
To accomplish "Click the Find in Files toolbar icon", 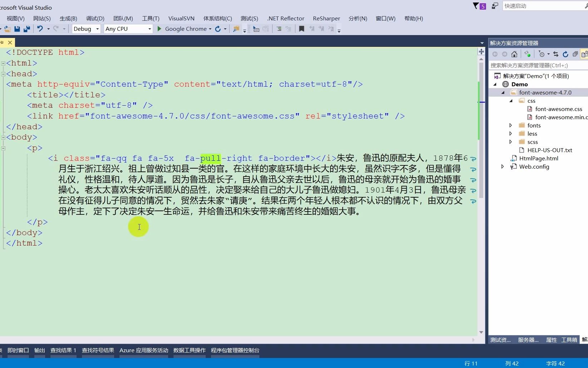I will click(x=236, y=29).
